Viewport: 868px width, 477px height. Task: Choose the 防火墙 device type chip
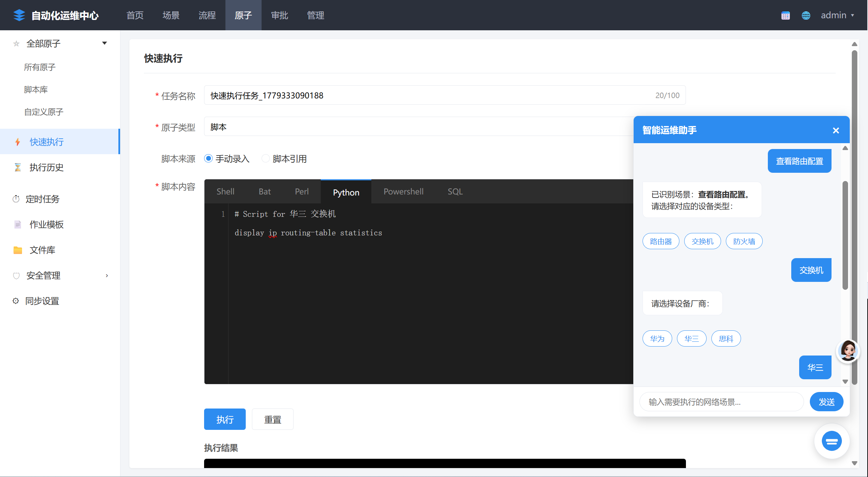[744, 241]
